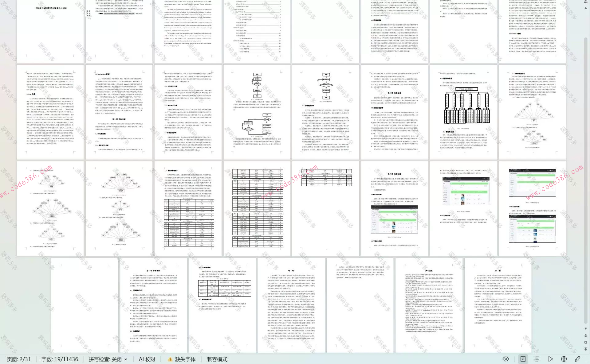Toggle eye protection mode icon
The image size is (590, 364).
coord(506,359)
